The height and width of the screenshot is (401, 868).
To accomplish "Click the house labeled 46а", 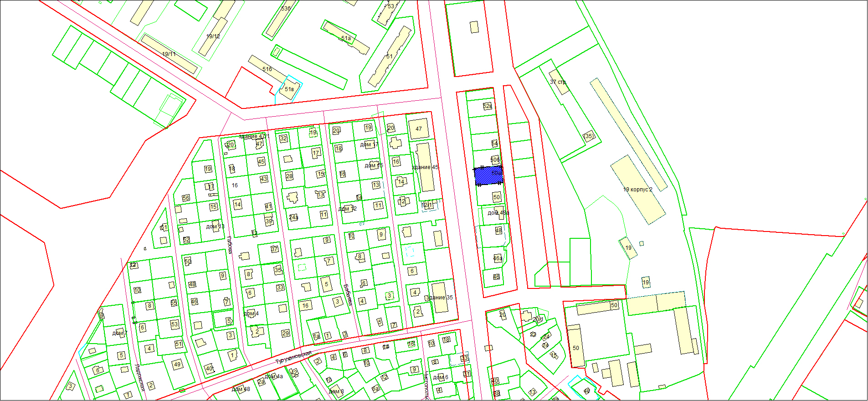I will [x=498, y=258].
